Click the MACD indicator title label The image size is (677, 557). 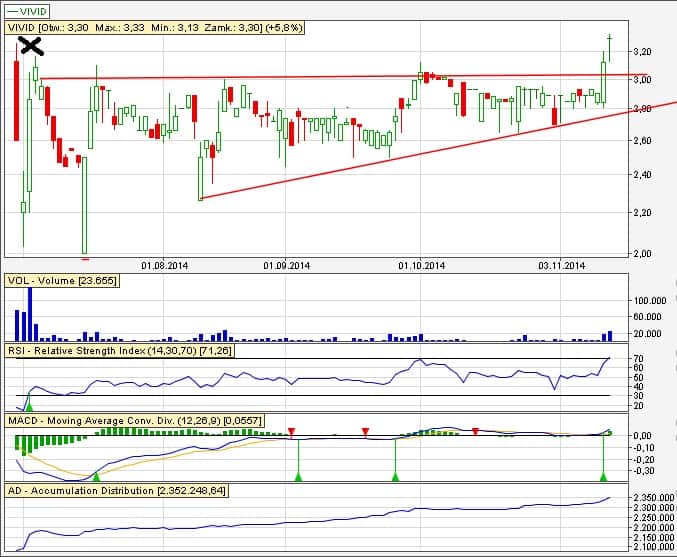point(130,421)
